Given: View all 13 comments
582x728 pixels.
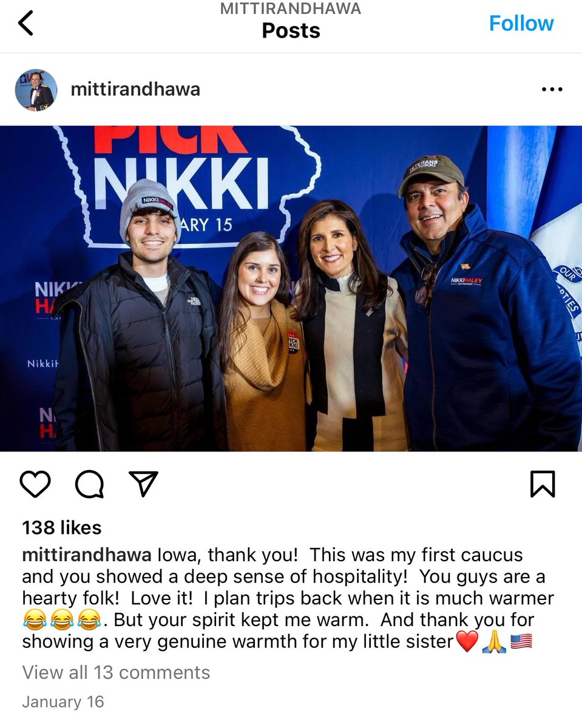Looking at the screenshot, I should click(116, 672).
